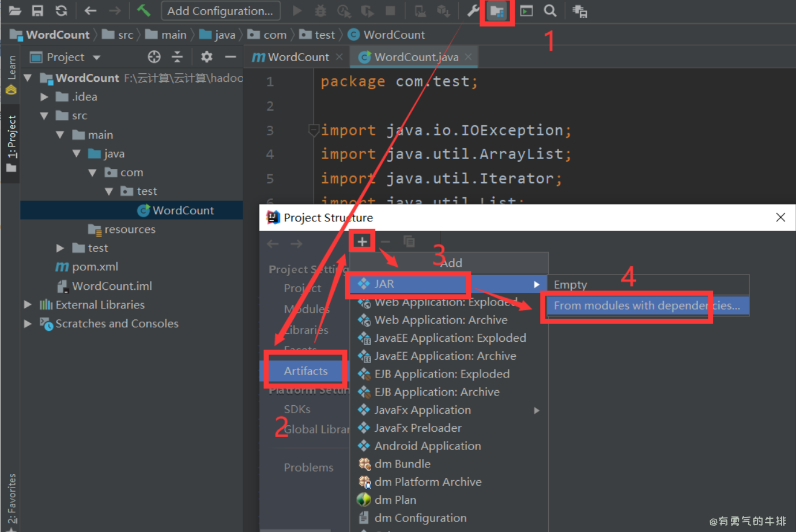Click the Collapse All icon in Project panel

[178, 56]
